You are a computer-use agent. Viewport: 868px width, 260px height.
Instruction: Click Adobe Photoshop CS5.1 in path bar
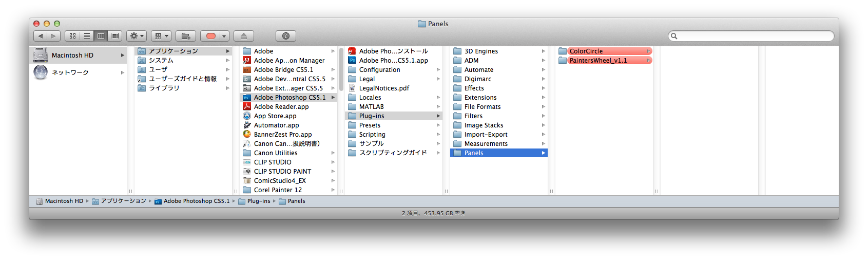point(192,201)
